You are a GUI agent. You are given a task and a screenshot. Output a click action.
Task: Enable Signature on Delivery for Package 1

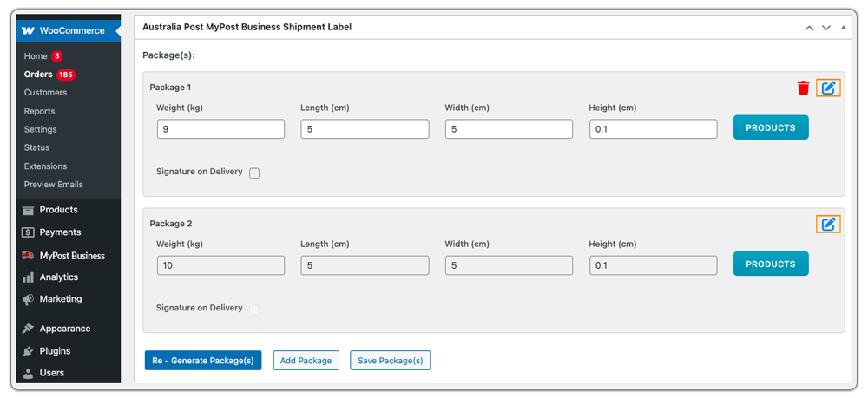(254, 173)
